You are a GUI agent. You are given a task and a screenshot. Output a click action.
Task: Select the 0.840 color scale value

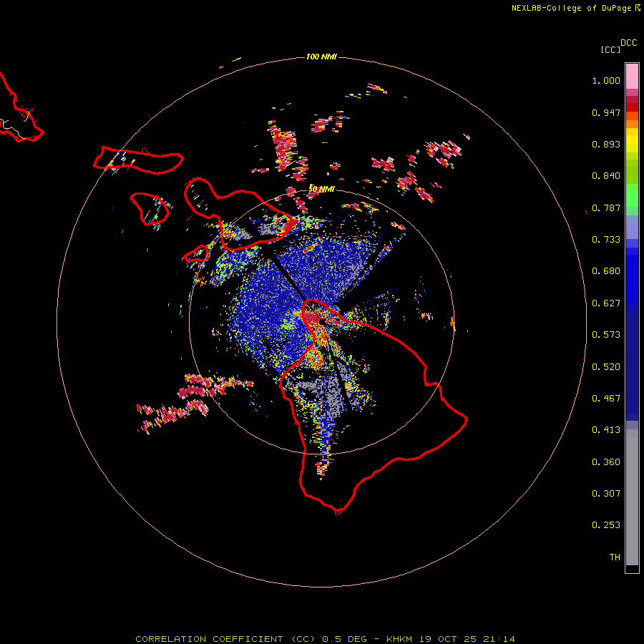tap(606, 176)
